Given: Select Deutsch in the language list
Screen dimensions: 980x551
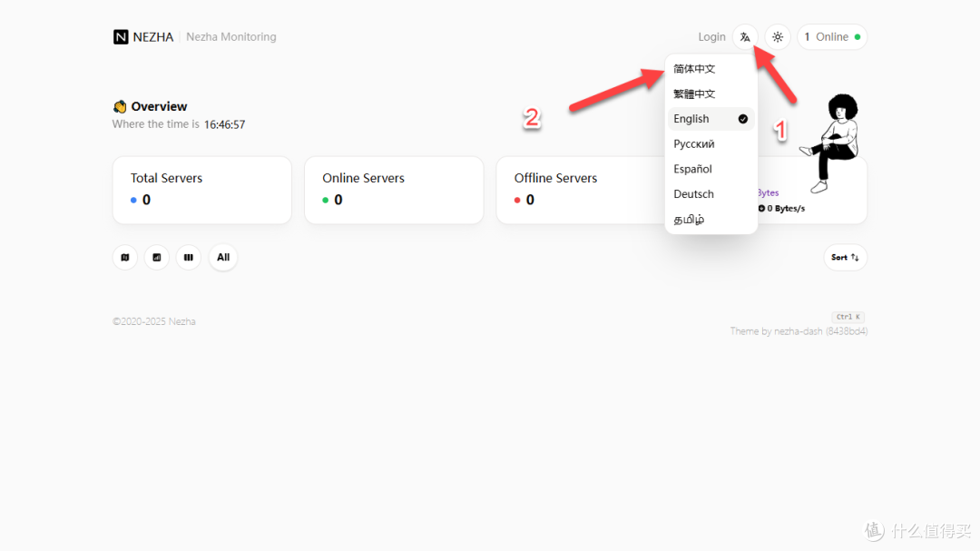Looking at the screenshot, I should 694,194.
